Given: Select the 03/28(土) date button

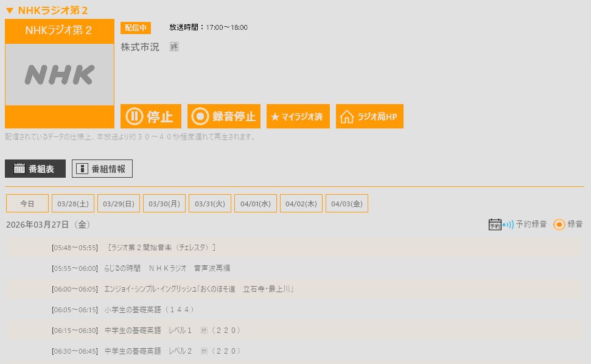Looking at the screenshot, I should [x=72, y=203].
